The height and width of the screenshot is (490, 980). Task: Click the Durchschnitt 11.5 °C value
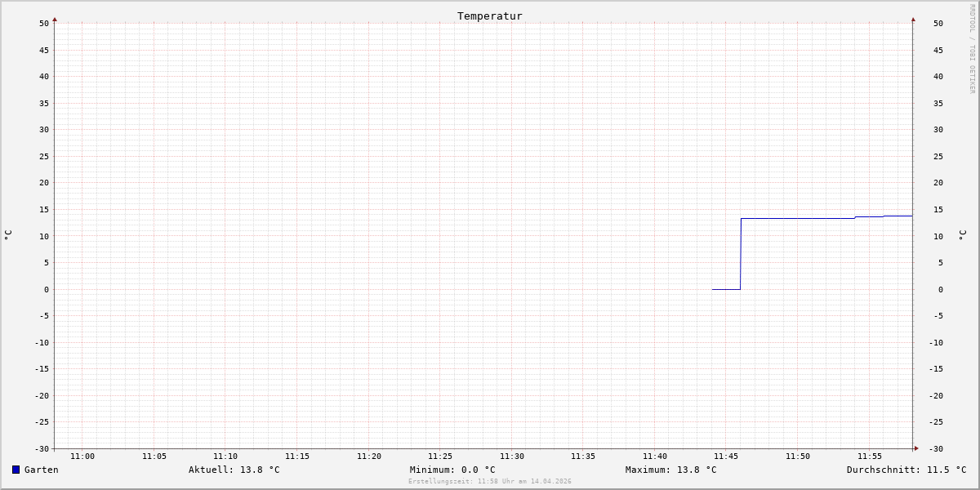[x=906, y=470]
